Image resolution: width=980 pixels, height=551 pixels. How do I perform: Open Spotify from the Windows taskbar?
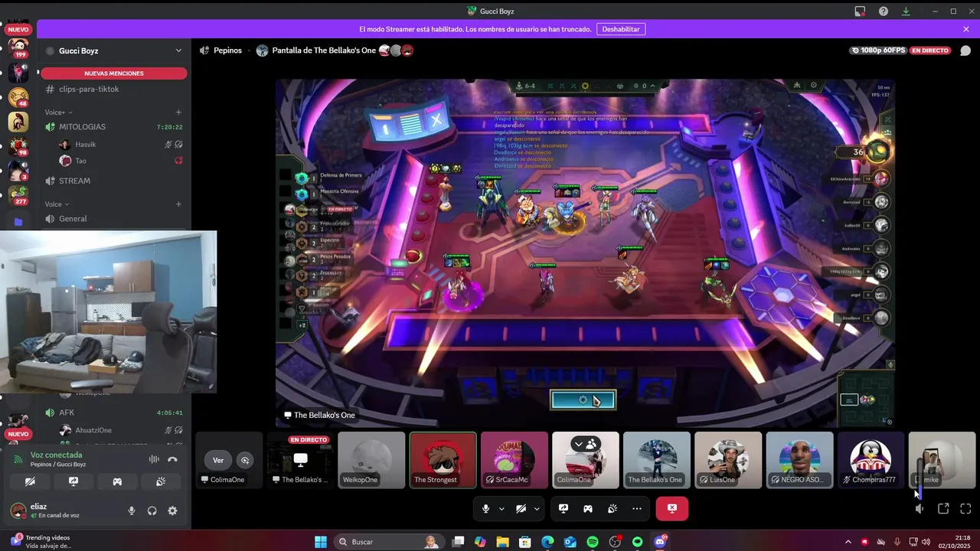click(x=593, y=542)
